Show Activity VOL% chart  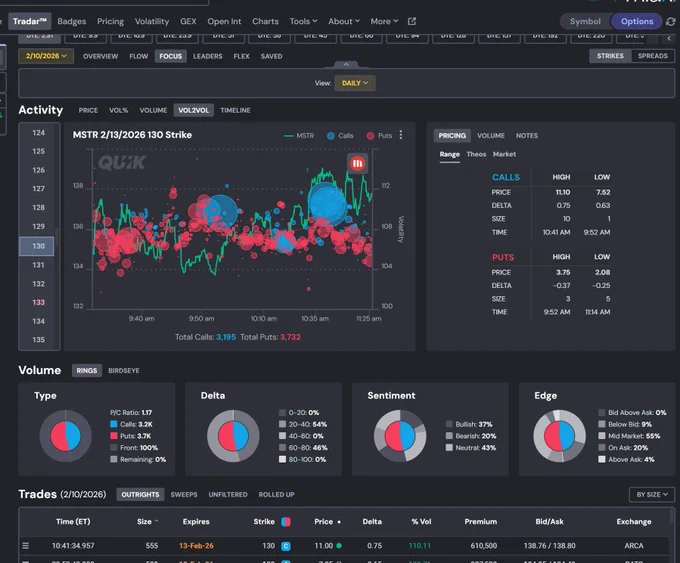coord(118,111)
